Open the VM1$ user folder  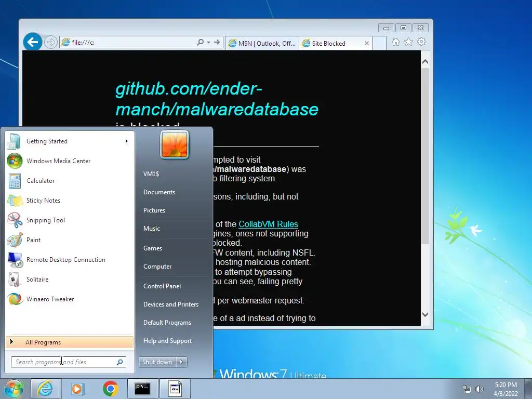click(x=151, y=174)
